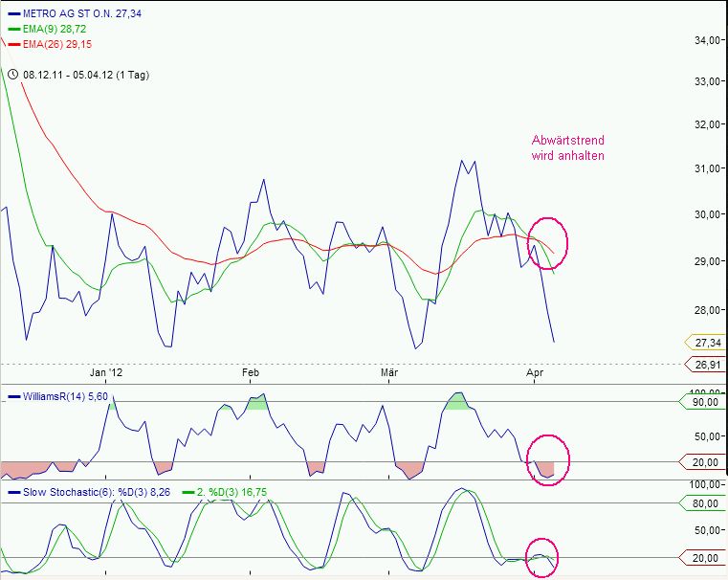Click the Jan '12 time axis label

point(106,372)
